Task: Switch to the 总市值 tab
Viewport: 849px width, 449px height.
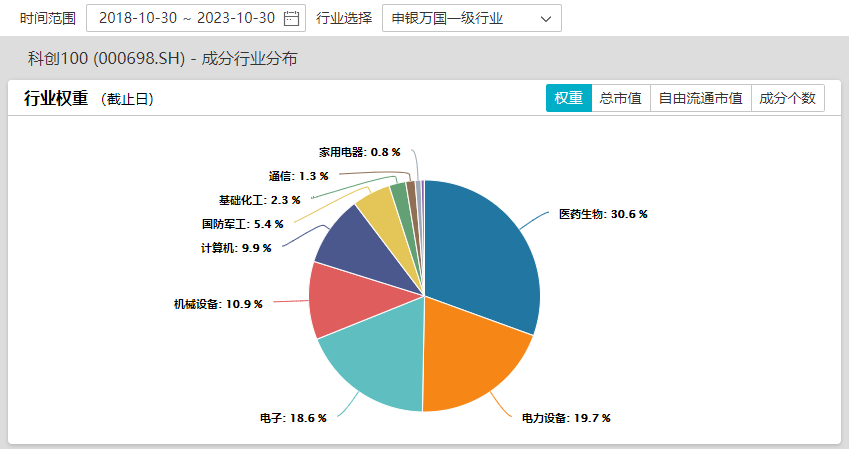Action: click(621, 98)
